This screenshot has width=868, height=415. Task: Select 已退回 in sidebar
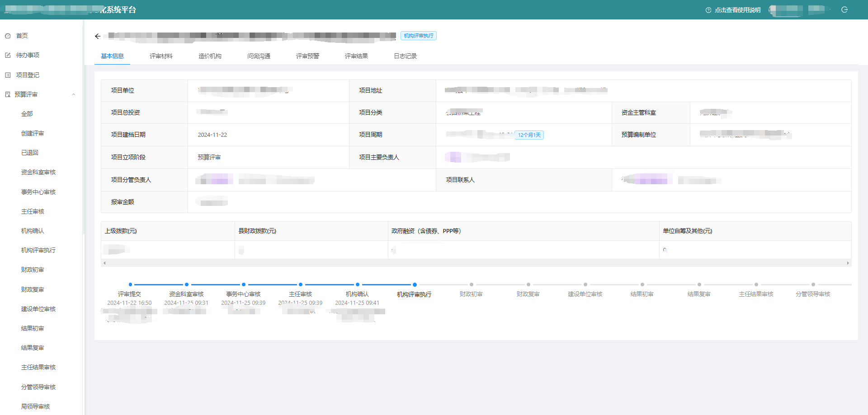tap(30, 153)
